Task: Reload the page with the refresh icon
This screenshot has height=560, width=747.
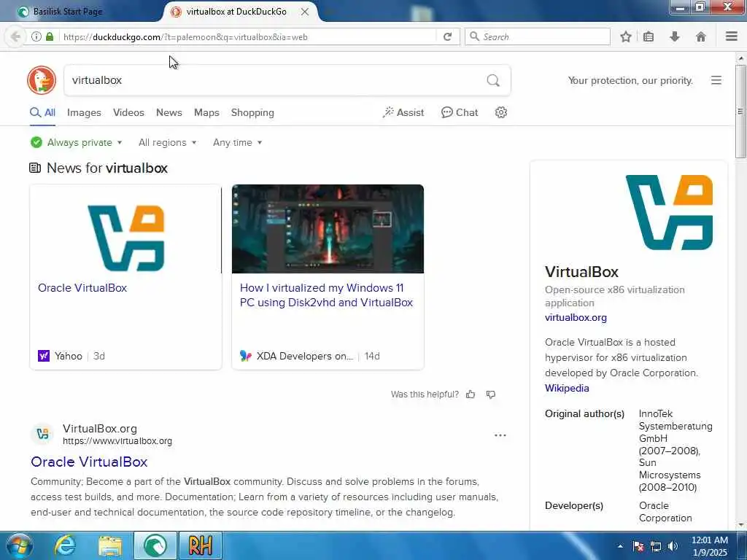Action: pos(447,36)
